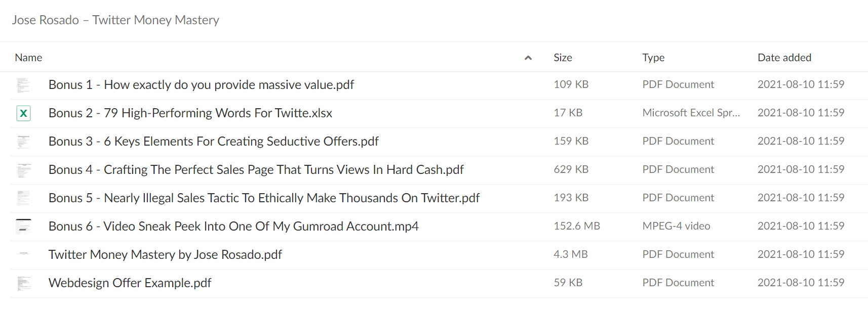
Task: Sort files by the Date added column
Action: [x=784, y=58]
